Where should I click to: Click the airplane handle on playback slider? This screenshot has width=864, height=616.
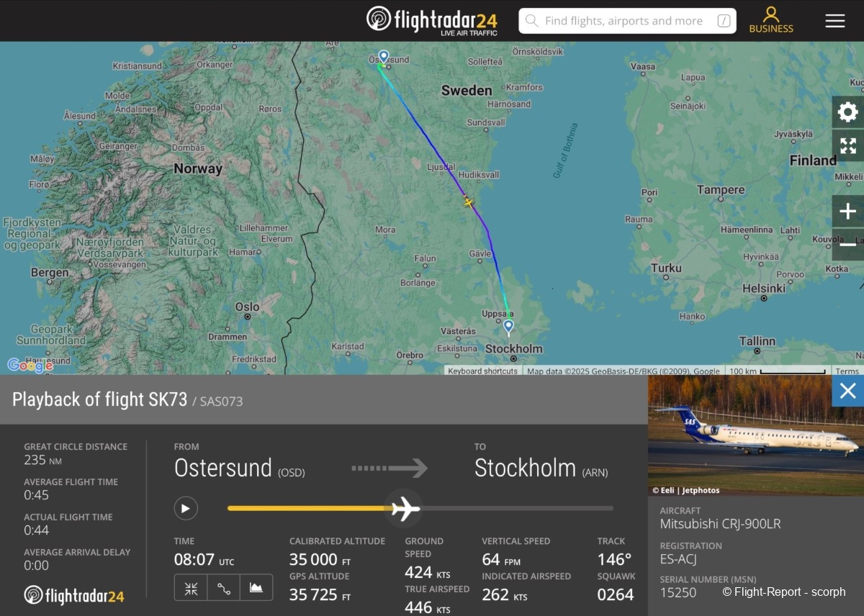click(405, 509)
